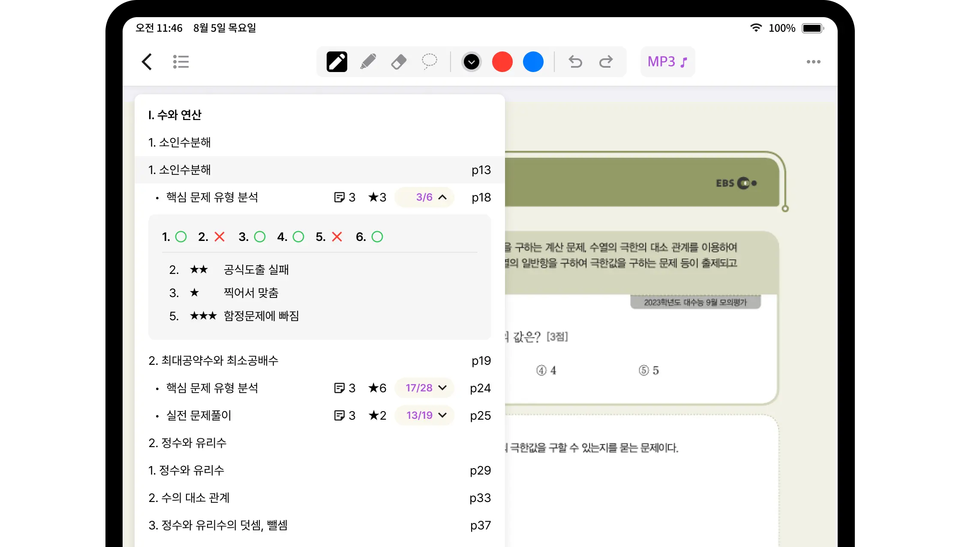Choose the blue pen color
This screenshot has height=547, width=980.
533,62
